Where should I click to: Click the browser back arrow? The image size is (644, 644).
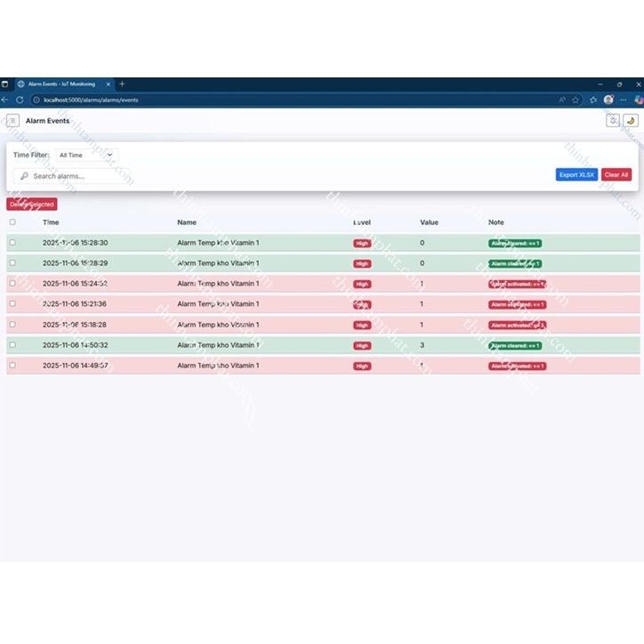point(5,100)
